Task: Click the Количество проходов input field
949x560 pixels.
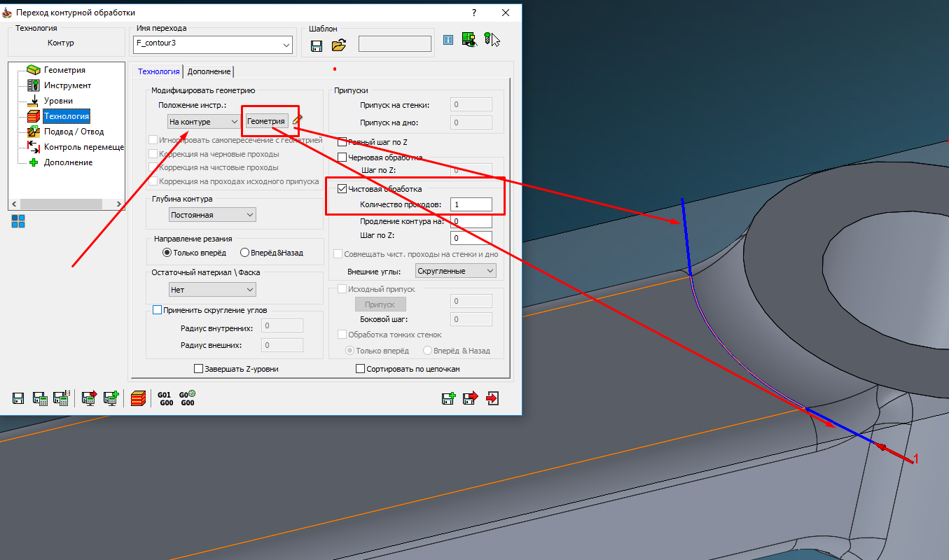Action: point(471,204)
